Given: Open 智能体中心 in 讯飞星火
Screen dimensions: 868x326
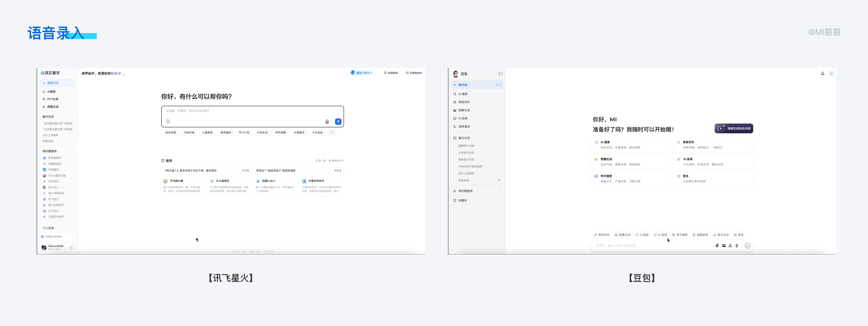Looking at the screenshot, I should (x=336, y=161).
